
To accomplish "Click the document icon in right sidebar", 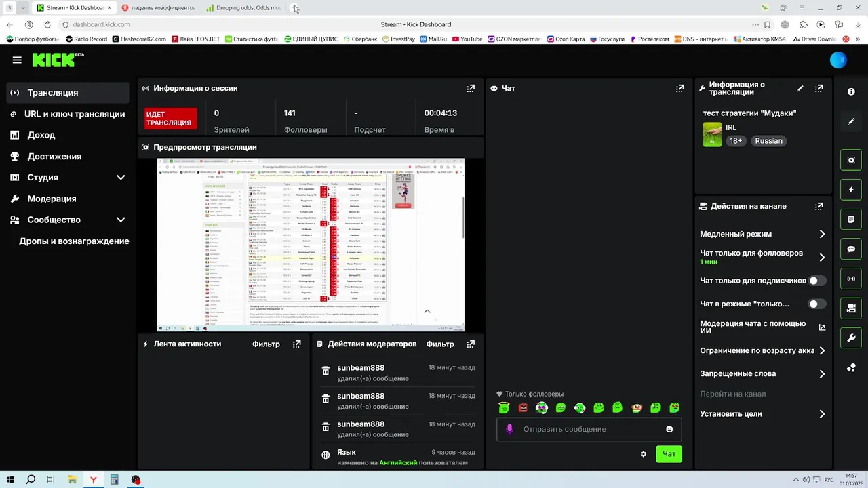I will click(851, 220).
